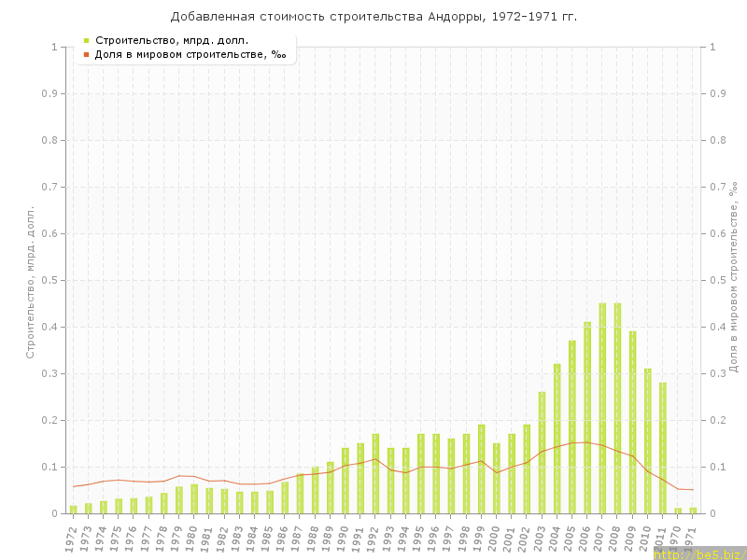747x560 pixels.
Task: Click the left axis title Строительство
Action: (x=30, y=282)
